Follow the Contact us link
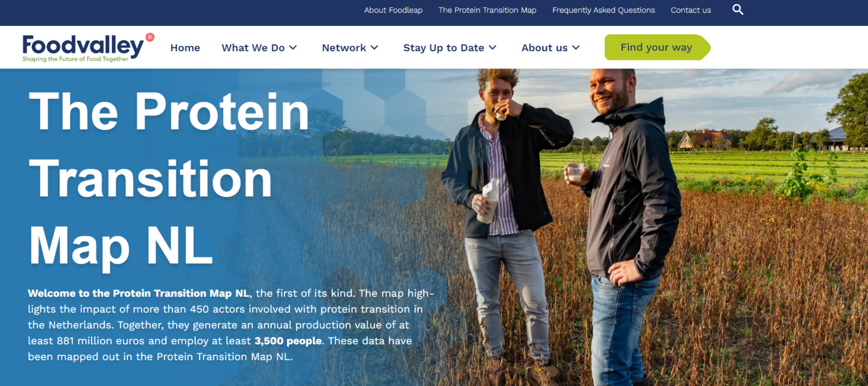The image size is (868, 386). (x=691, y=10)
